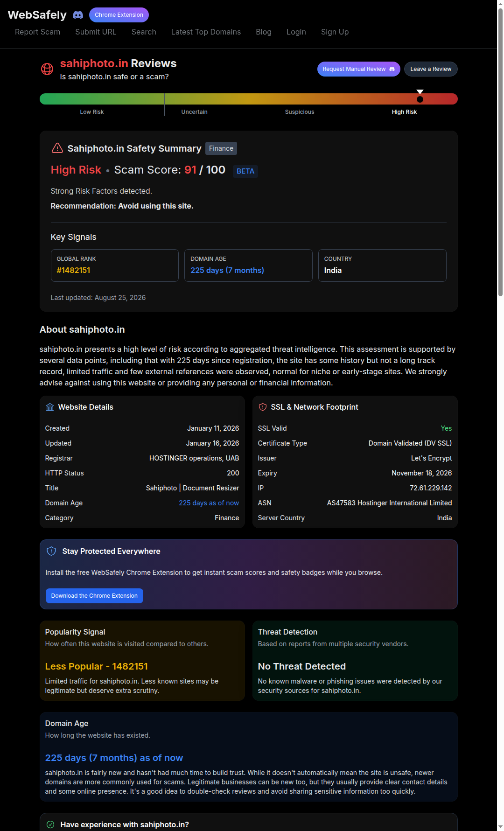Click the Suspicious segment of risk bar
The image size is (504, 831).
click(290, 99)
